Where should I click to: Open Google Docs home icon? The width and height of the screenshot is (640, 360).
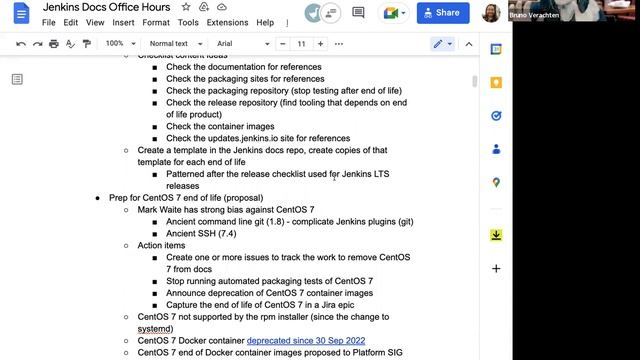21,13
